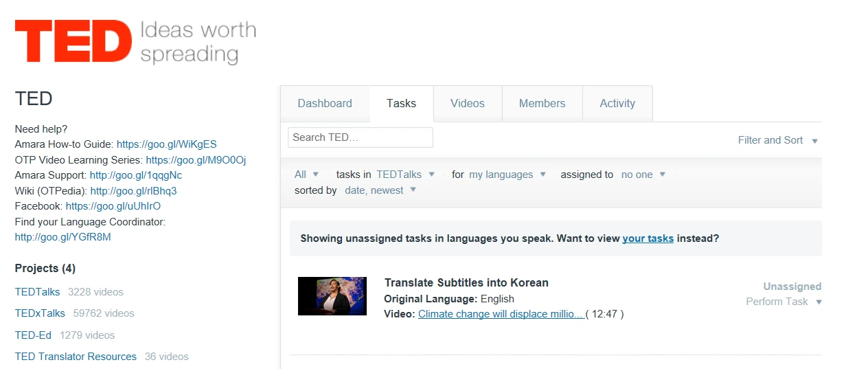This screenshot has height=369, width=868.
Task: Visit the Amara Support link
Action: point(136,175)
